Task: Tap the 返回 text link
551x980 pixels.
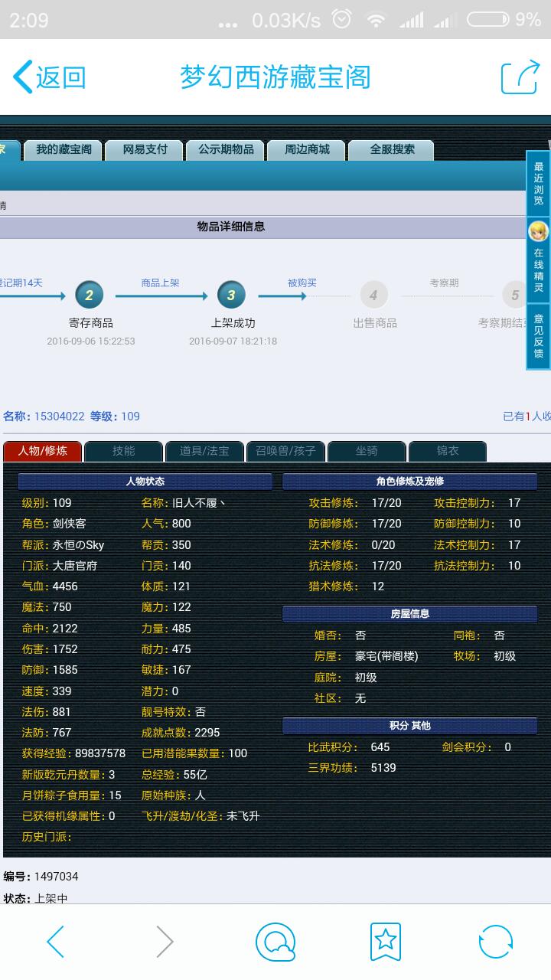Action: 60,77
